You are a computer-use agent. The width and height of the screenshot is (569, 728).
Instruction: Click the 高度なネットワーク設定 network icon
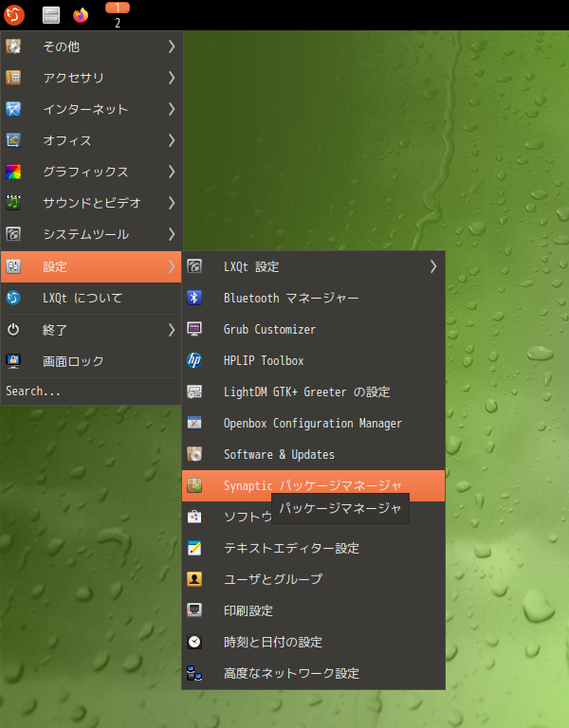coord(194,673)
